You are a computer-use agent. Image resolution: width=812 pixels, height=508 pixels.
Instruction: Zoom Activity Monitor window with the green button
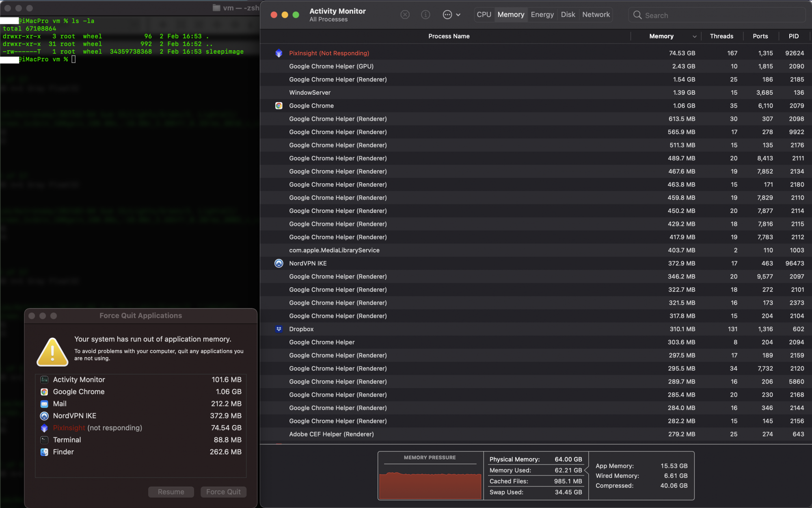[x=296, y=15]
